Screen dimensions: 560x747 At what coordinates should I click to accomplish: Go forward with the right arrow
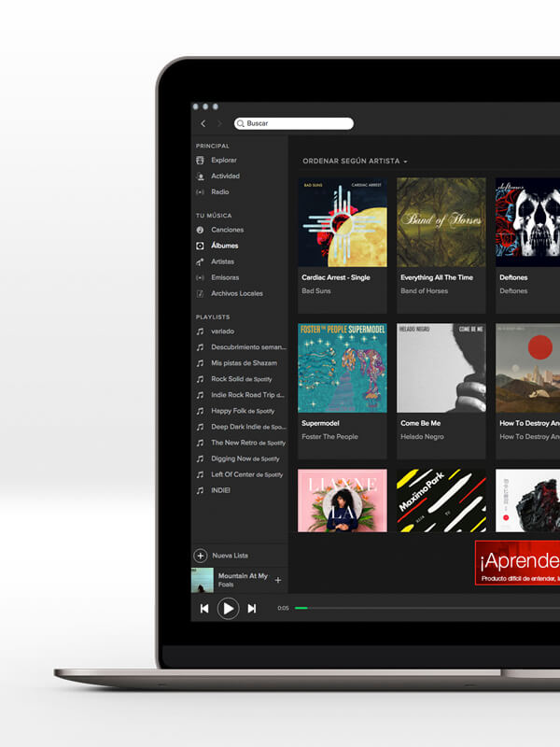click(219, 123)
